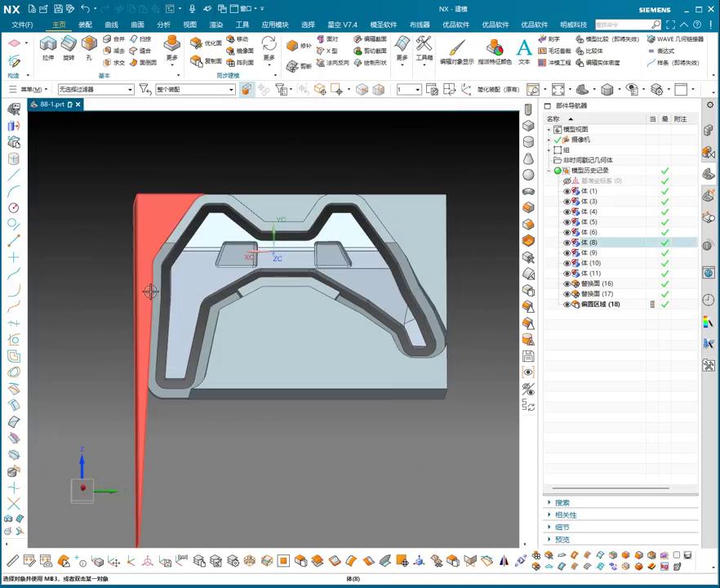Click the 拉伸 (Extrude) tool icon
Image resolution: width=720 pixels, height=588 pixels.
point(47,44)
